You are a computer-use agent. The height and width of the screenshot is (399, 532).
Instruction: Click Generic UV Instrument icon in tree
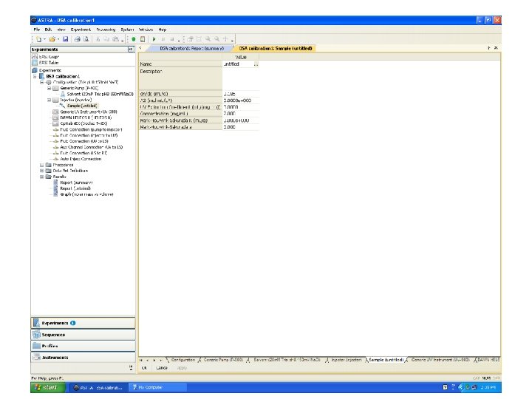tap(55, 112)
